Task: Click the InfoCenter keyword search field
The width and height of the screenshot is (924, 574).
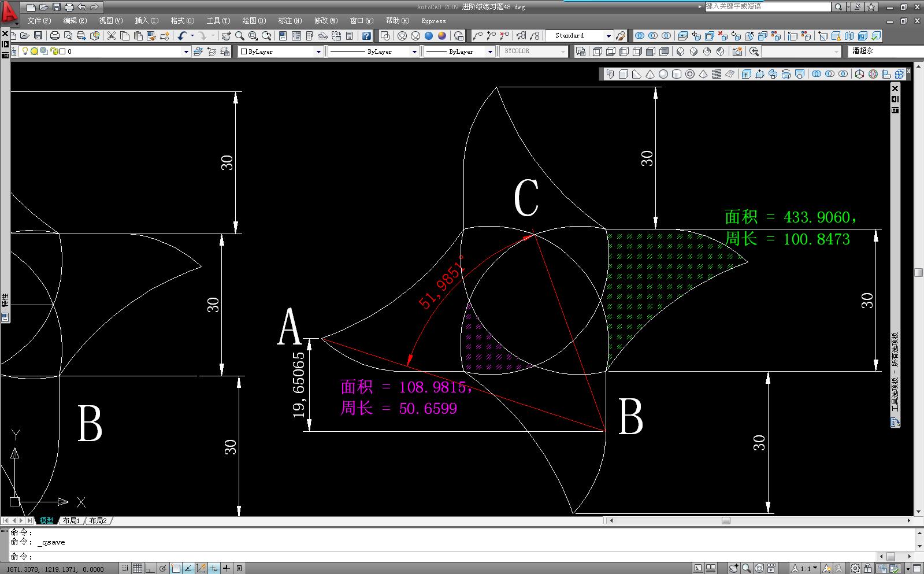Action: pos(767,7)
